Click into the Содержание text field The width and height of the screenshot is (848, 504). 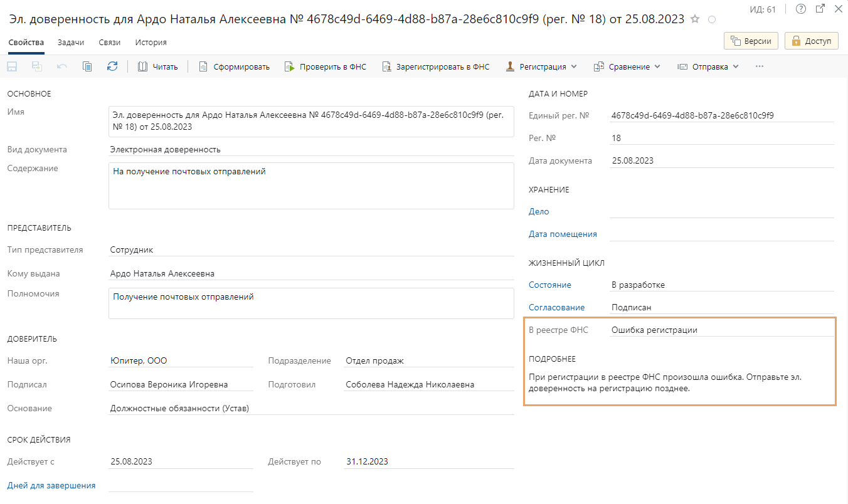click(311, 186)
